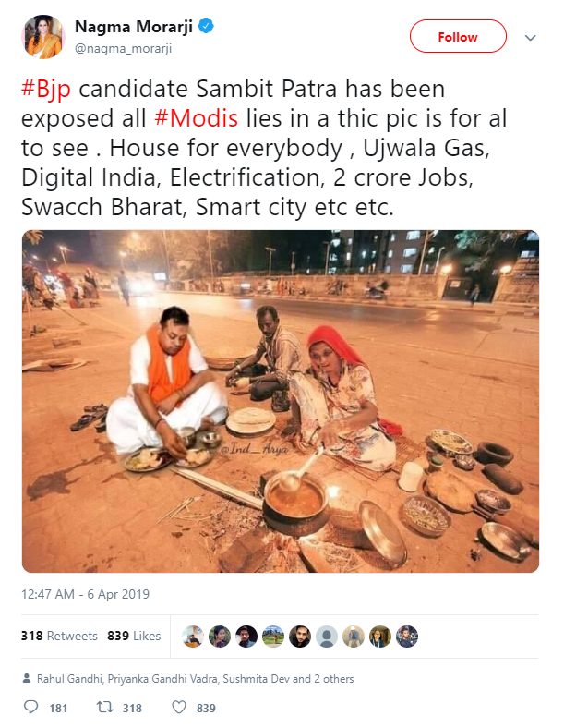This screenshot has width=564, height=728.
Task: Open the tweet options chevron menu
Action: click(530, 38)
